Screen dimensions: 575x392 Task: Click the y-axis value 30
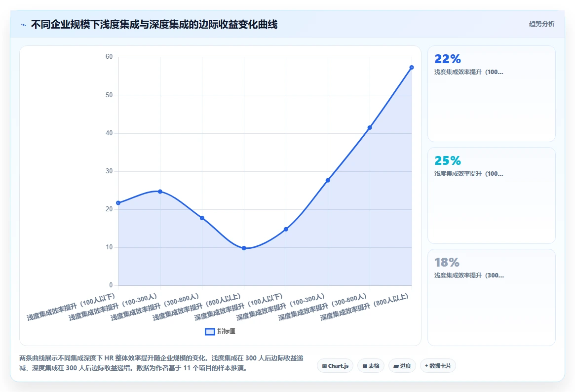[109, 171]
